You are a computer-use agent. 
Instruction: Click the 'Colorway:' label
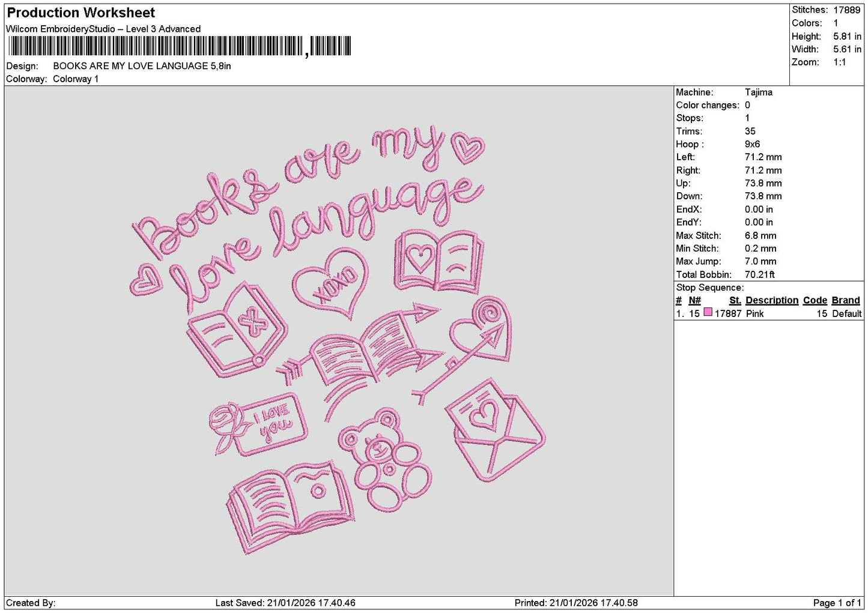click(26, 79)
